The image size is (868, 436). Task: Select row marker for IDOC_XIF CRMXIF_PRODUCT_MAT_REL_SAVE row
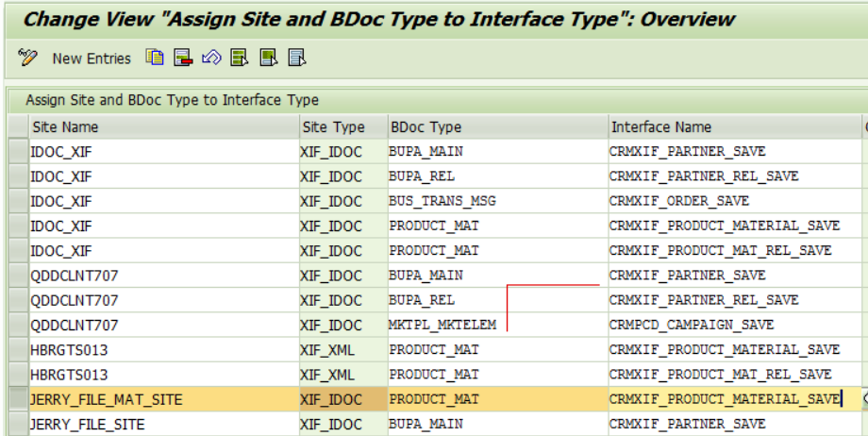point(18,250)
